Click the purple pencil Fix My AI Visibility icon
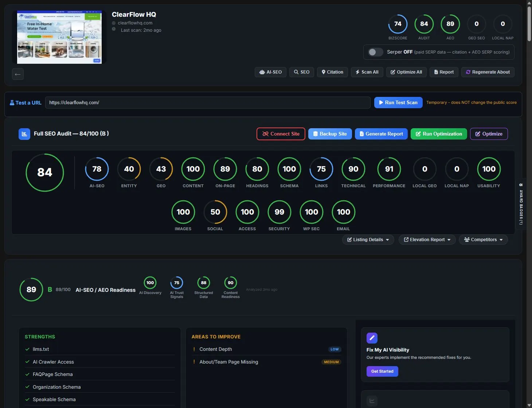The width and height of the screenshot is (532, 408). tap(372, 338)
